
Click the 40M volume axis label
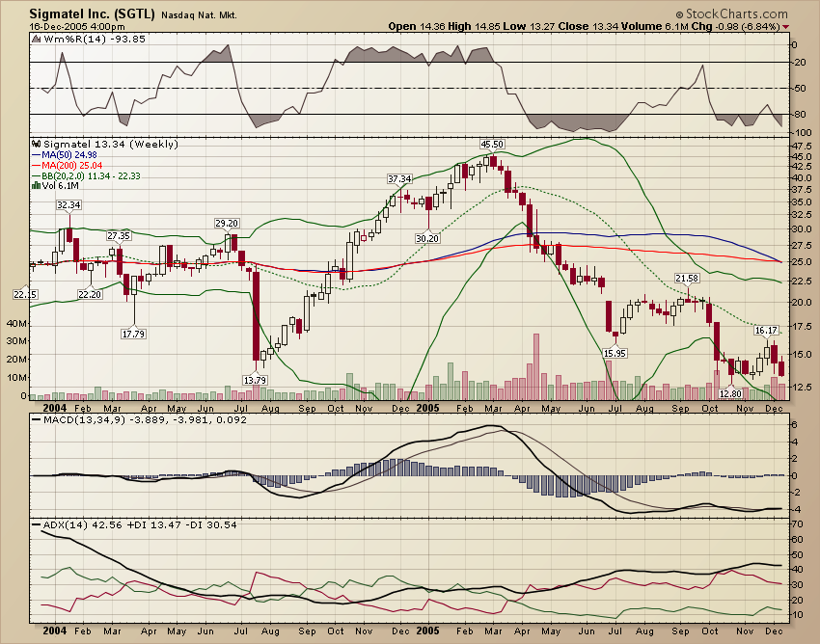(x=16, y=324)
